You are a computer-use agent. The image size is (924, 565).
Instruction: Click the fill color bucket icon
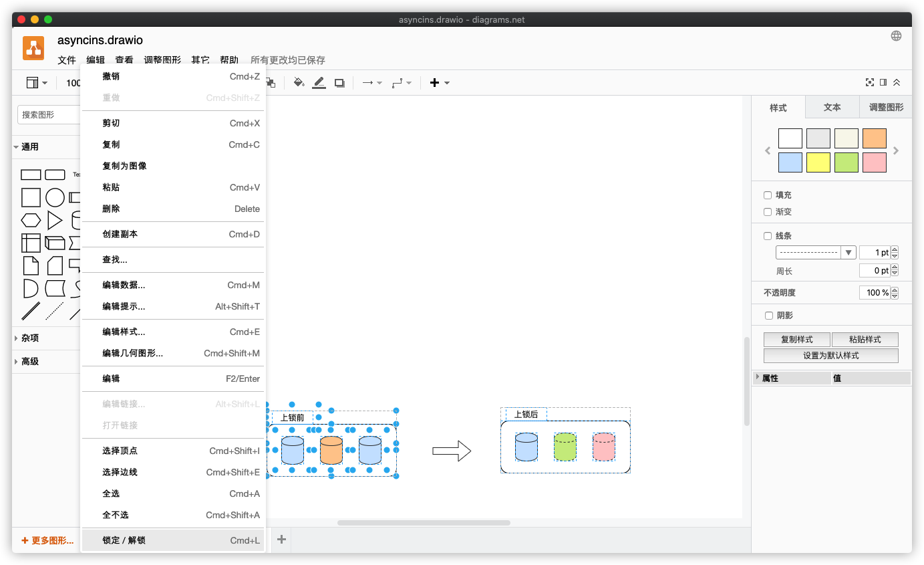tap(299, 83)
